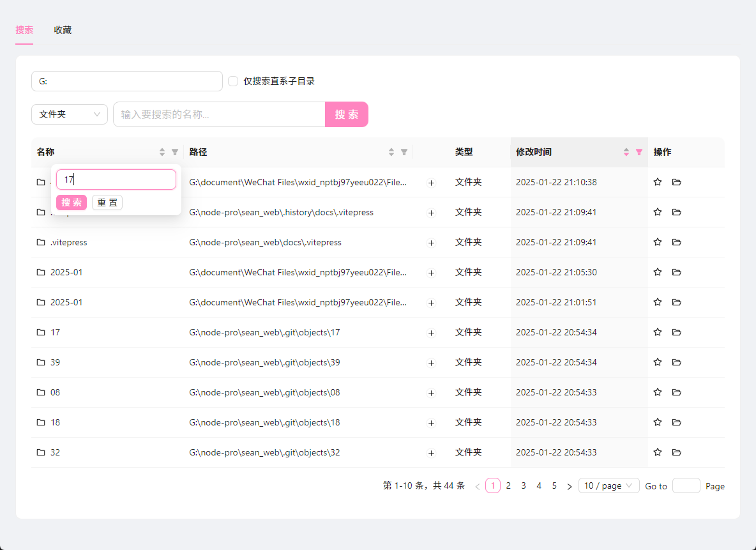Switch to the 收藏 tab
The image size is (756, 550).
[x=63, y=30]
